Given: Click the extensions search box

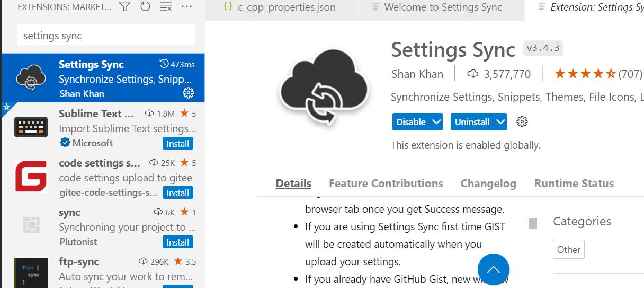Looking at the screenshot, I should tap(106, 36).
